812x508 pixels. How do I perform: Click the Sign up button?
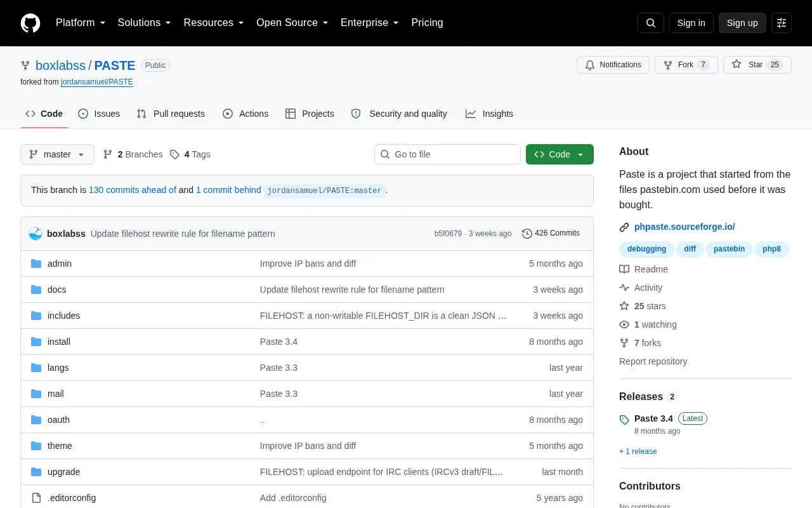pyautogui.click(x=742, y=23)
